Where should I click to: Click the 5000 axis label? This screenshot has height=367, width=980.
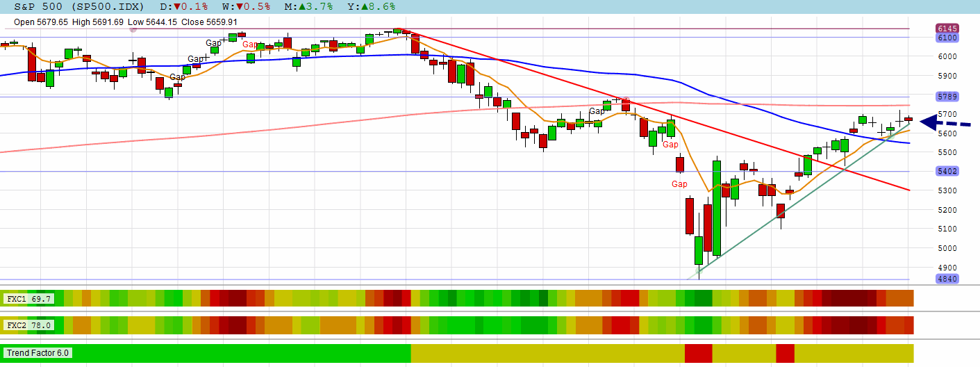tap(947, 248)
